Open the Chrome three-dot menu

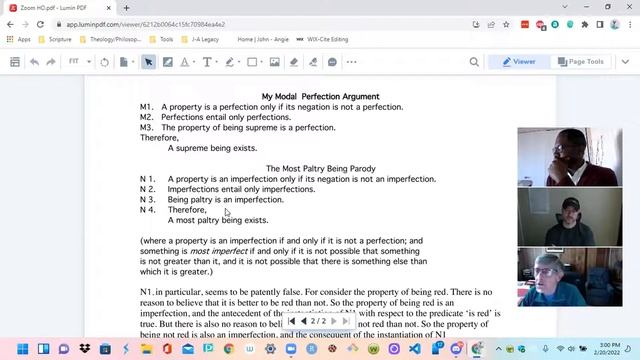pyautogui.click(x=630, y=24)
